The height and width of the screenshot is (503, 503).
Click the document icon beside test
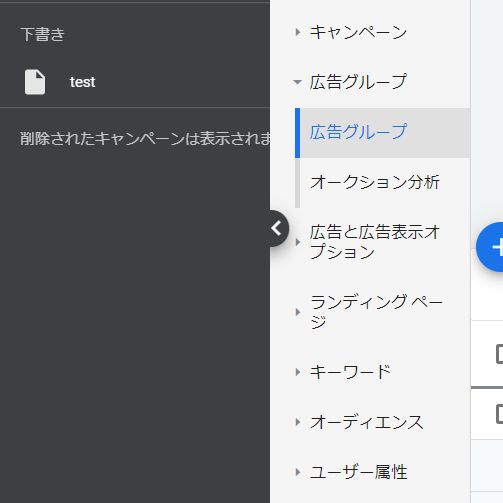click(x=35, y=82)
